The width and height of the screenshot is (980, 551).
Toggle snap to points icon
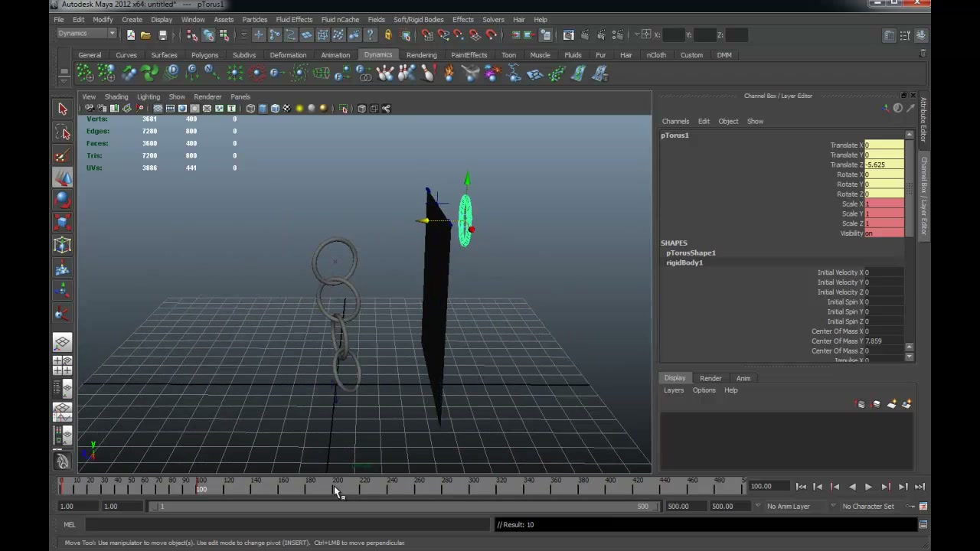coord(459,34)
